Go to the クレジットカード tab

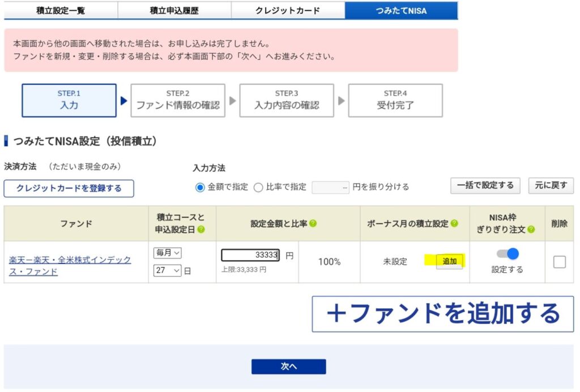coord(288,10)
